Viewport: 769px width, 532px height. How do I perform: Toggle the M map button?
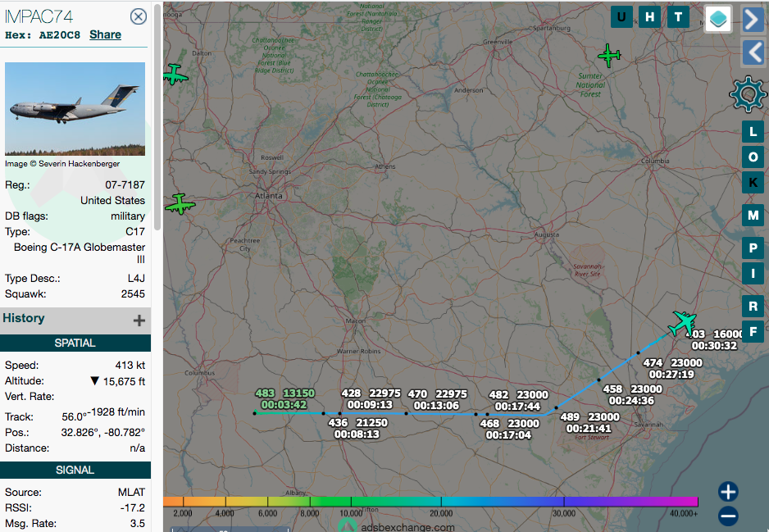(753, 216)
